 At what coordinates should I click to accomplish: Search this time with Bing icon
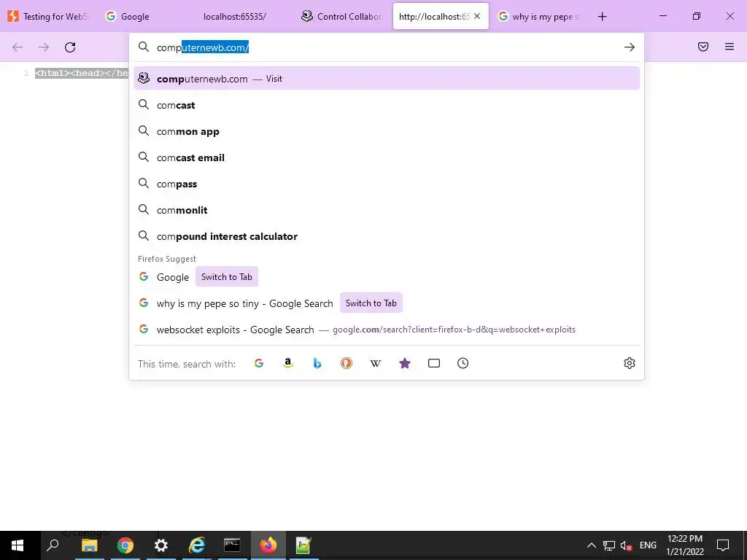pyautogui.click(x=317, y=363)
